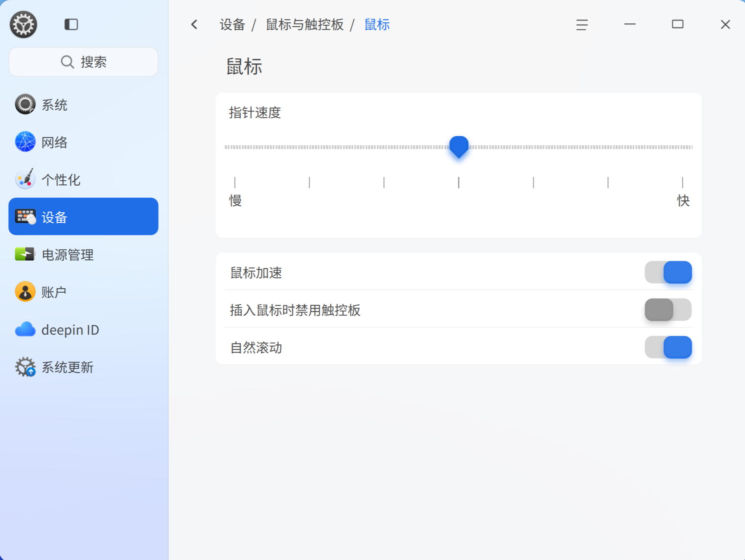
Task: Click the System Update (系统更新) gear icon
Action: coord(25,367)
